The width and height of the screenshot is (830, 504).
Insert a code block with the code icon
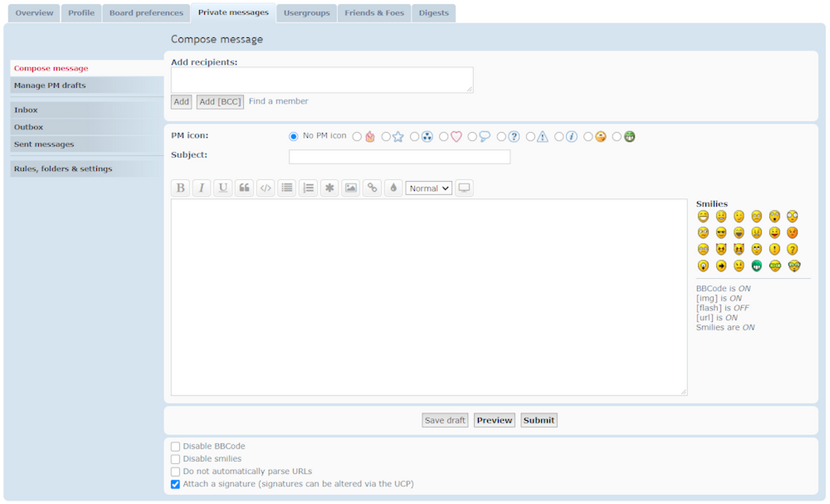(x=266, y=188)
